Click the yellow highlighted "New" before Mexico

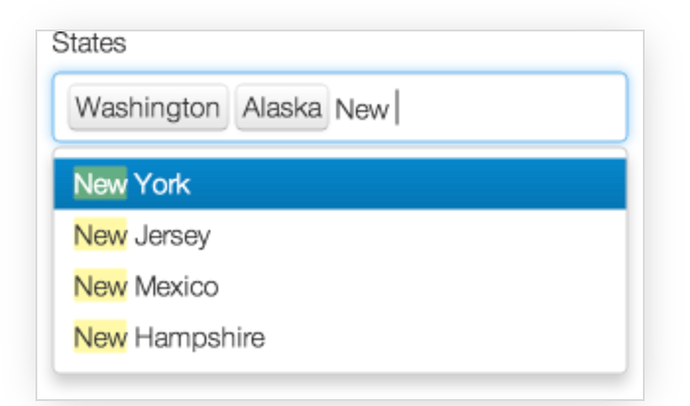click(100, 286)
